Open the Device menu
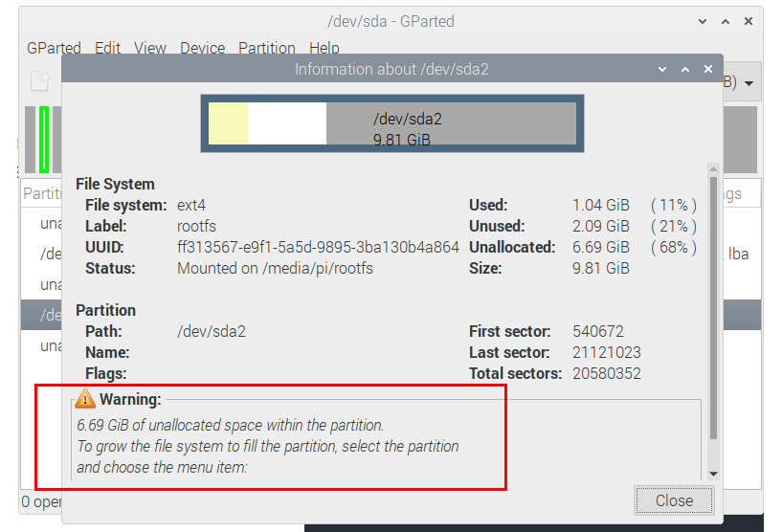Screen dimensions: 782x532 (x=203, y=48)
